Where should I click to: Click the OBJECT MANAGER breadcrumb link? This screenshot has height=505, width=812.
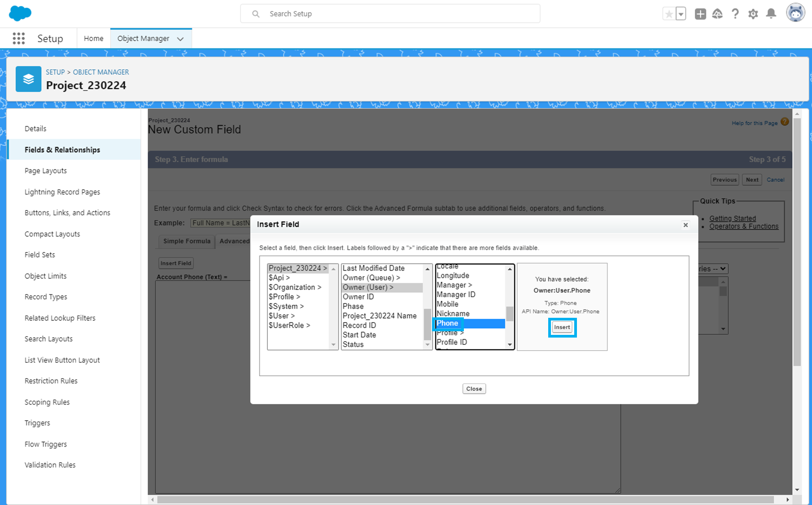pyautogui.click(x=101, y=72)
